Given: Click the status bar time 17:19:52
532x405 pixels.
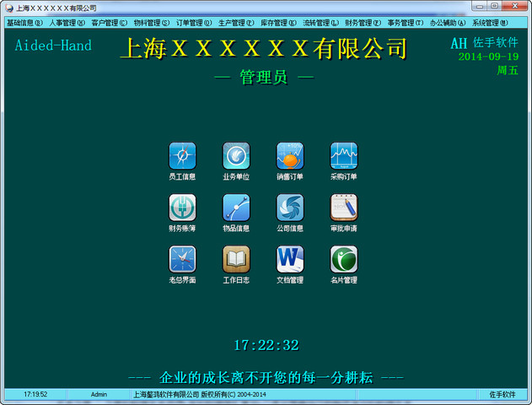Looking at the screenshot, I should point(35,394).
